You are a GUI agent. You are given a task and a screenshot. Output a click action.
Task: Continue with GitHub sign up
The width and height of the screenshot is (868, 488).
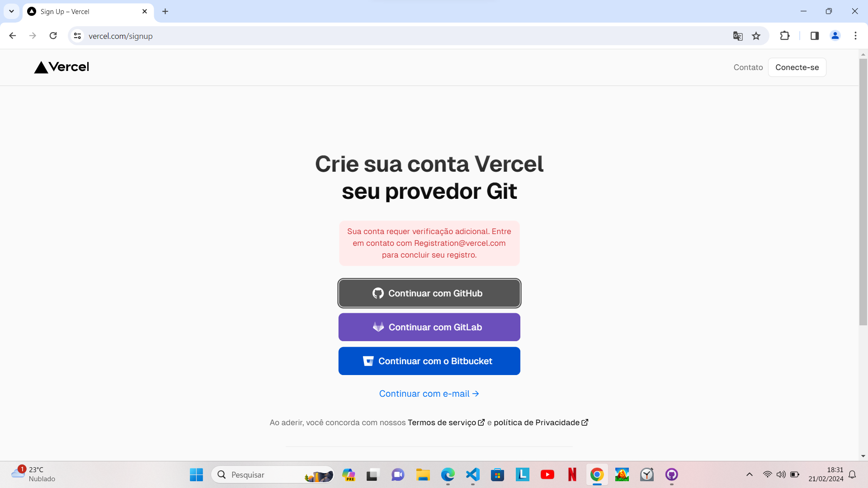tap(429, 293)
